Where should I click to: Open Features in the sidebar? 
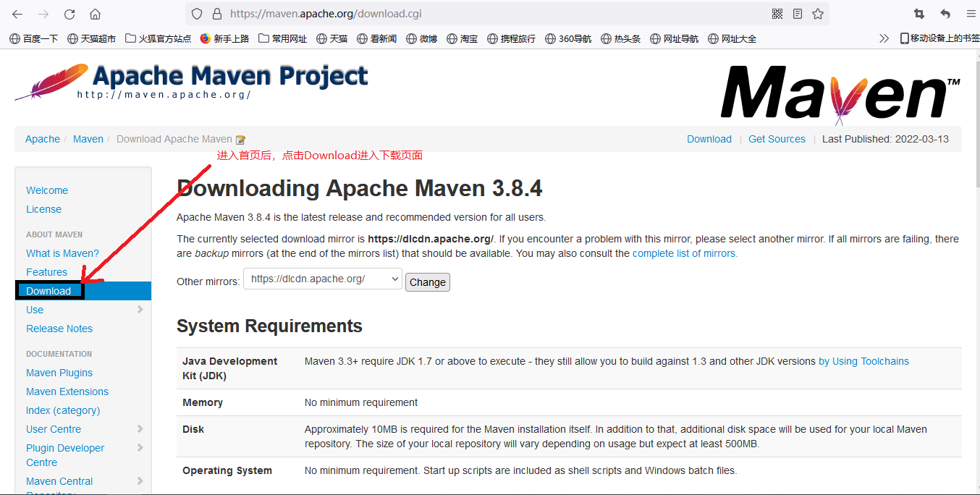click(46, 272)
